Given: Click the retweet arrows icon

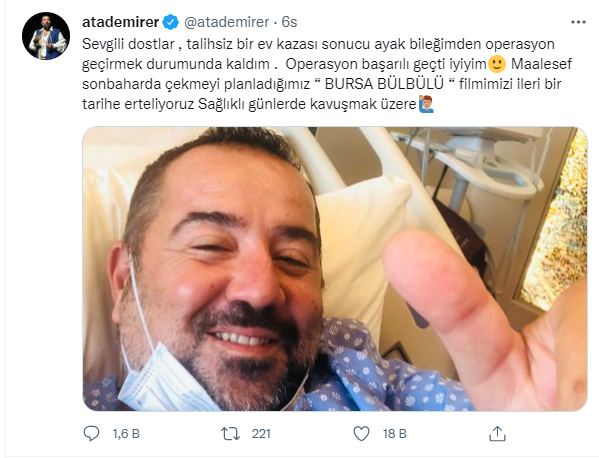Looking at the screenshot, I should pos(230,434).
